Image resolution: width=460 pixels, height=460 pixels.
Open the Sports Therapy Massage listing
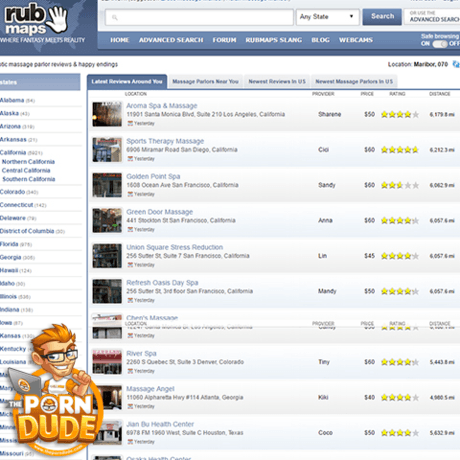click(165, 141)
